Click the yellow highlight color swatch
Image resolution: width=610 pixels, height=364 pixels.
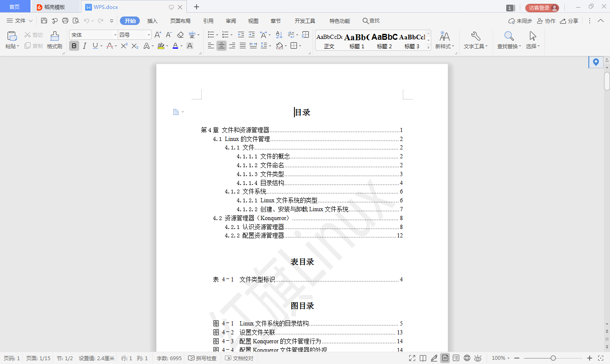point(161,46)
